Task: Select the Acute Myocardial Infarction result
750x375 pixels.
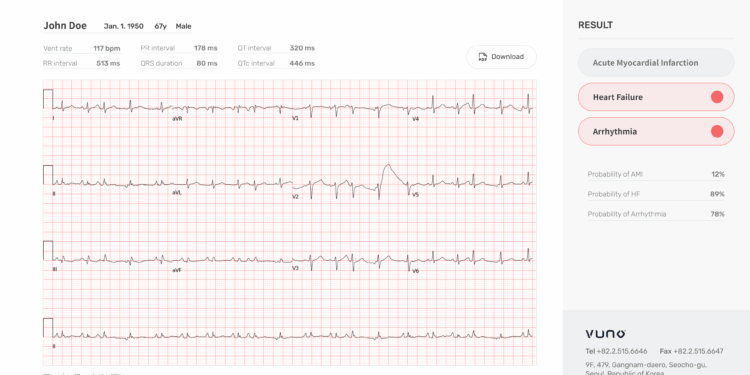Action: [656, 63]
